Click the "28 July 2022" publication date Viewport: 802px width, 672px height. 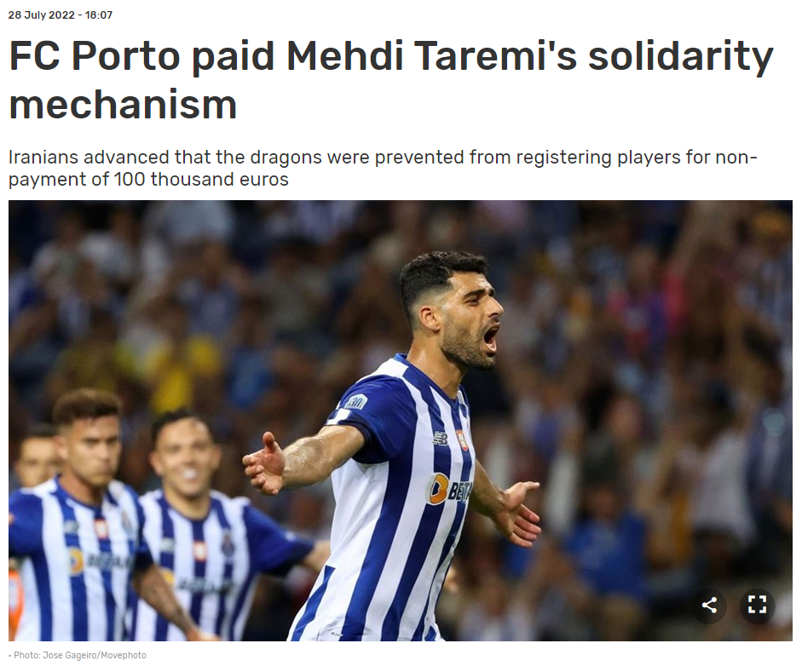coord(42,14)
